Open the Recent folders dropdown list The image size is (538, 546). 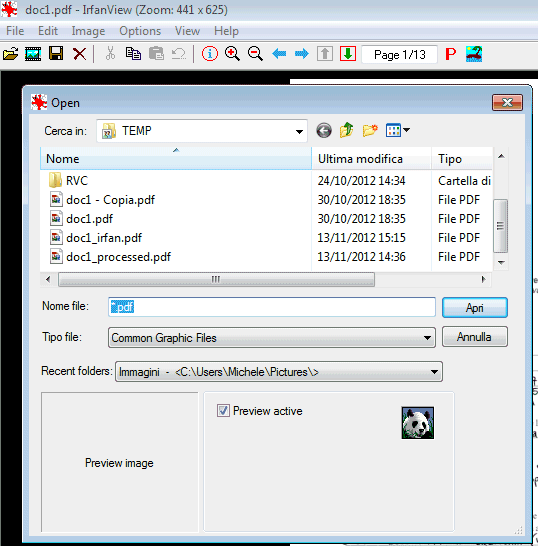pyautogui.click(x=434, y=372)
